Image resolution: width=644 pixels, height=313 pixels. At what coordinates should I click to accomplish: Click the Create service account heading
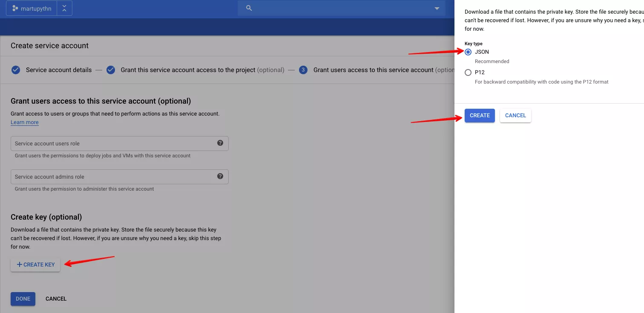click(x=49, y=46)
